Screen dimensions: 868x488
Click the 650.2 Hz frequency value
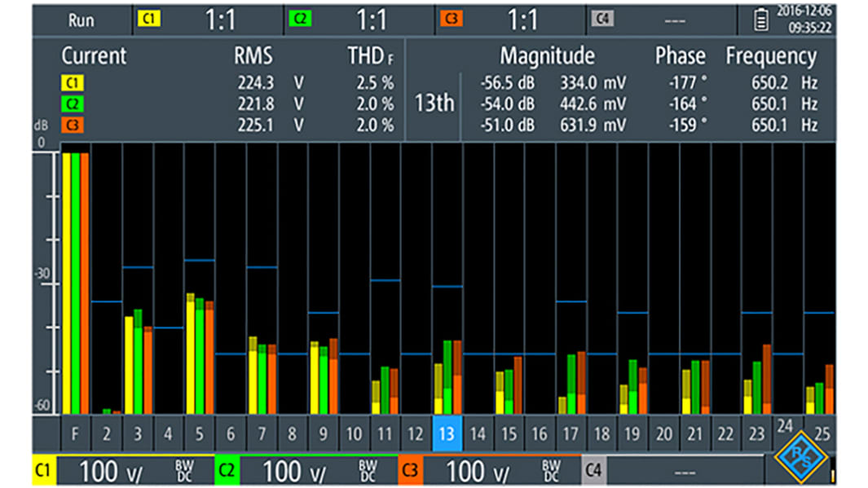784,83
